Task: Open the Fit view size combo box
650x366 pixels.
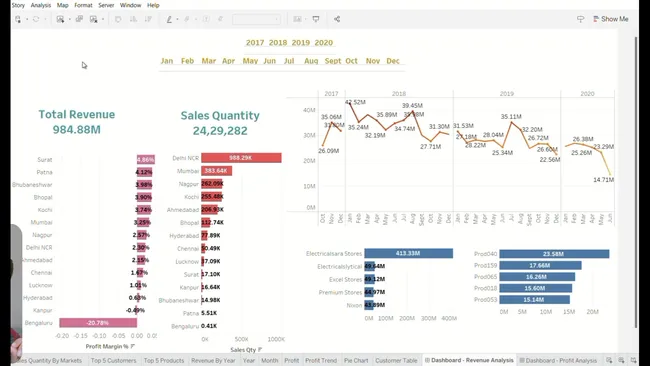Action: [x=256, y=19]
